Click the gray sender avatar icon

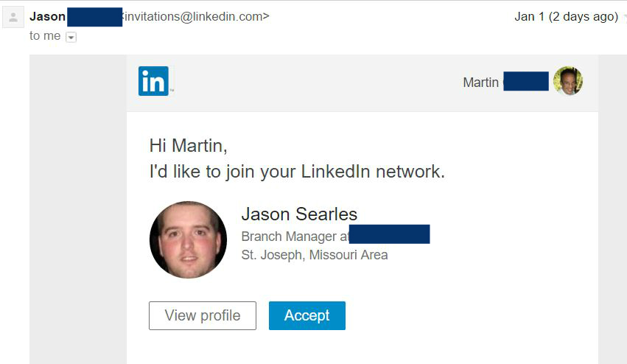tap(13, 17)
